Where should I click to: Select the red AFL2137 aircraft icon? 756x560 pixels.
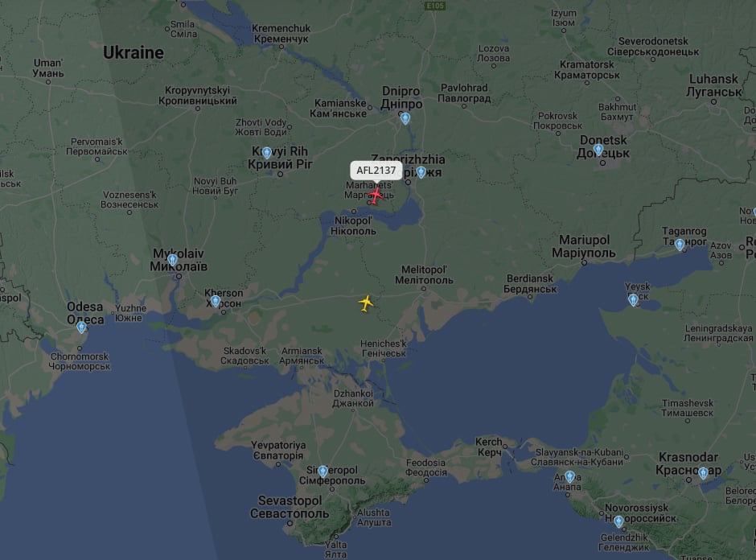pos(376,196)
